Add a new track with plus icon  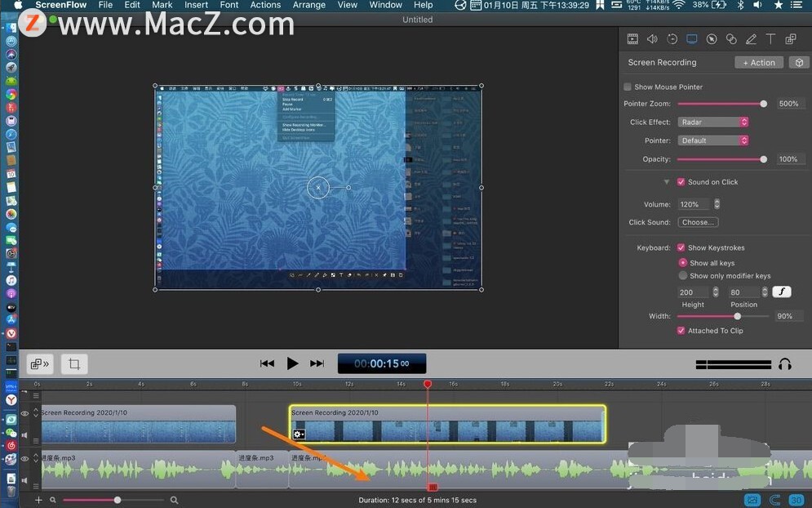pyautogui.click(x=38, y=500)
